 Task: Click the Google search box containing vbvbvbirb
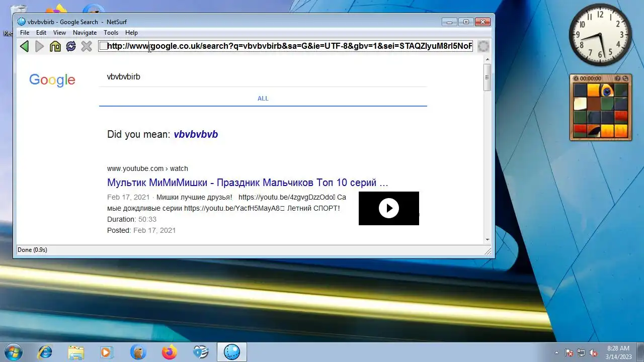(x=263, y=76)
